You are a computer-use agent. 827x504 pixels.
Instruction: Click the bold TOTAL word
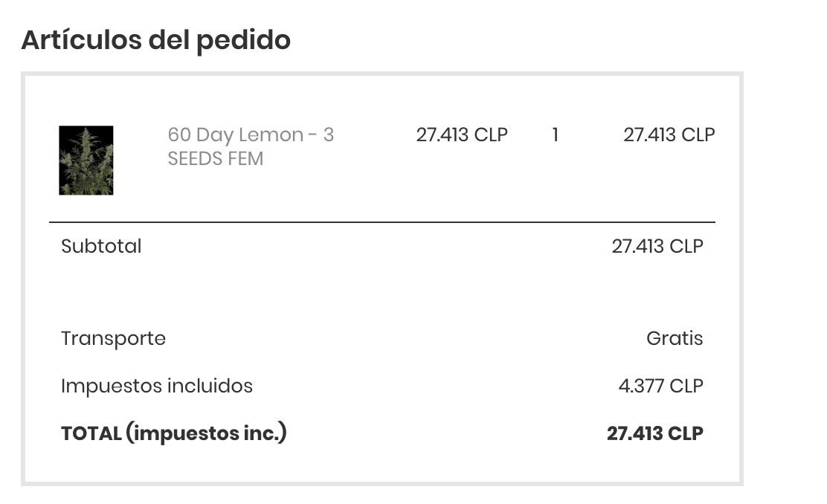[91, 433]
